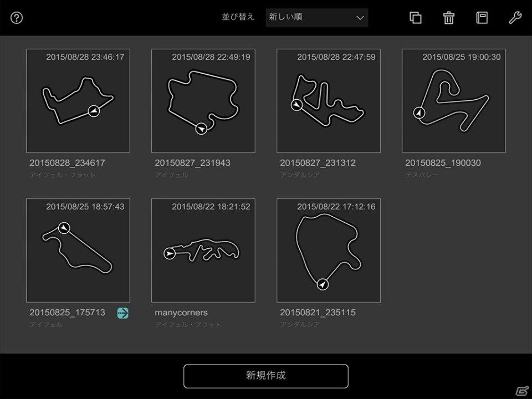Click the track name manycorners
532x399 pixels.
click(x=181, y=313)
